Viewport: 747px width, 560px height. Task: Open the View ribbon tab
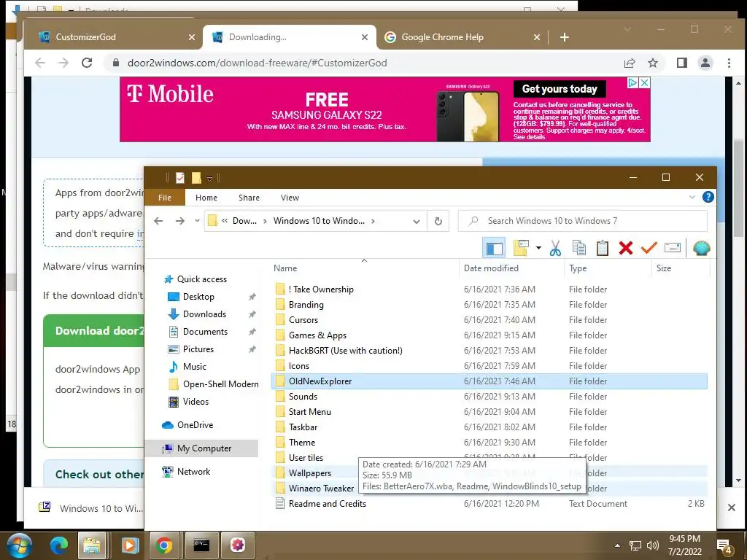click(x=290, y=198)
